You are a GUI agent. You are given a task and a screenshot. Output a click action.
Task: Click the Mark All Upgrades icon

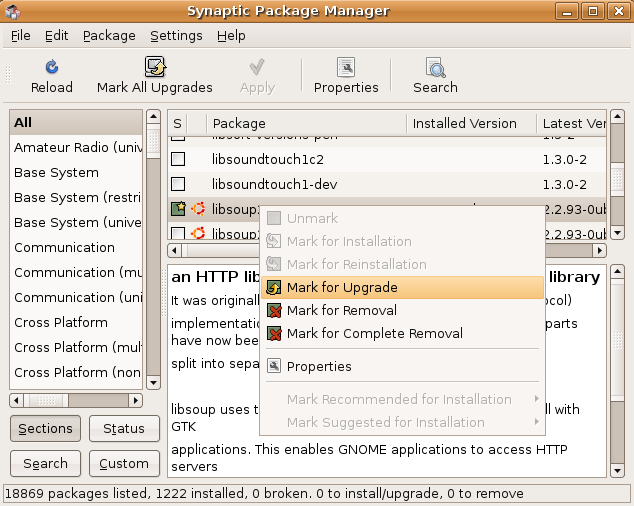pyautogui.click(x=154, y=68)
